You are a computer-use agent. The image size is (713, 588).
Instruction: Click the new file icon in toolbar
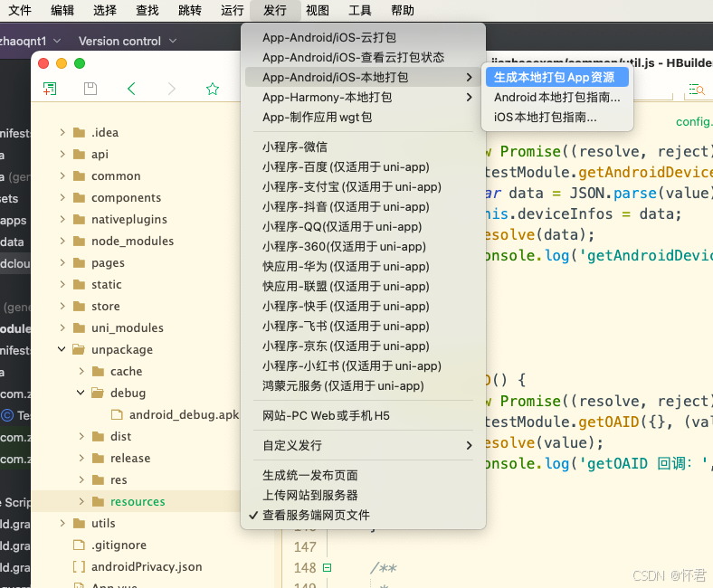50,89
